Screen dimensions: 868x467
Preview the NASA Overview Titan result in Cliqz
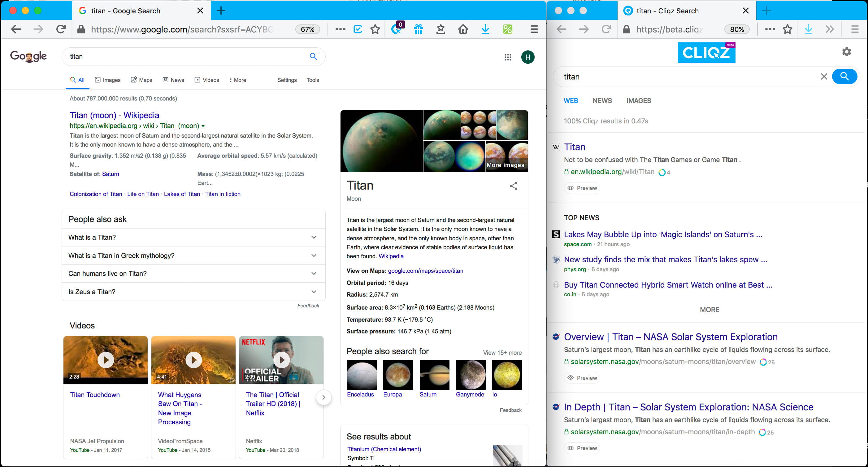(x=582, y=378)
